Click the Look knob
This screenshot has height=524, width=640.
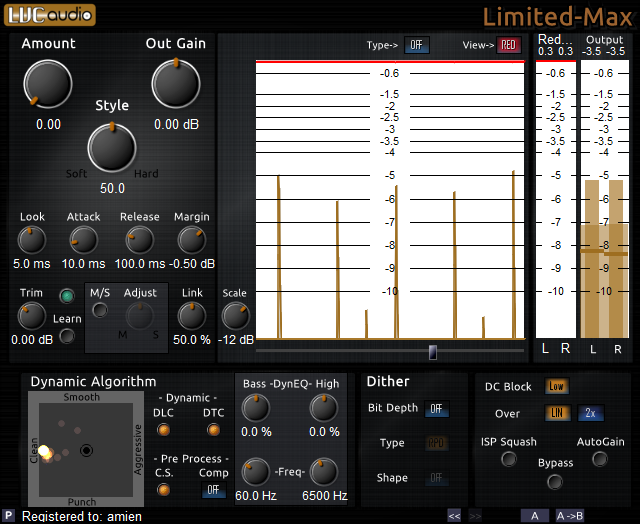(32, 240)
